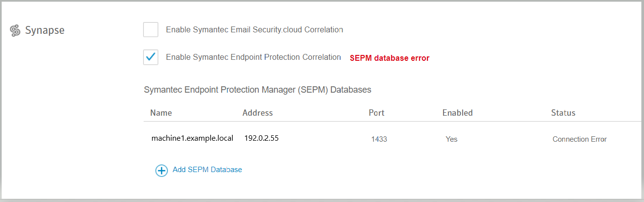
Task: Click the Port column header
Action: 376,113
